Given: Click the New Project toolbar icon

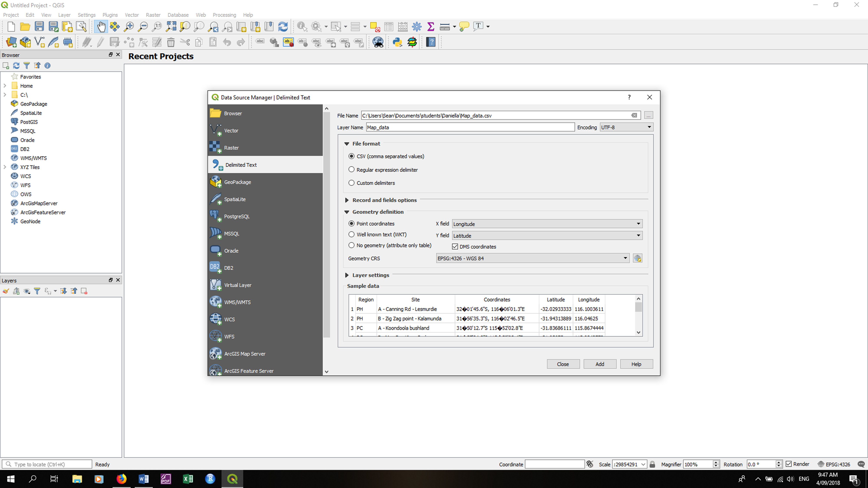Looking at the screenshot, I should (11, 26).
